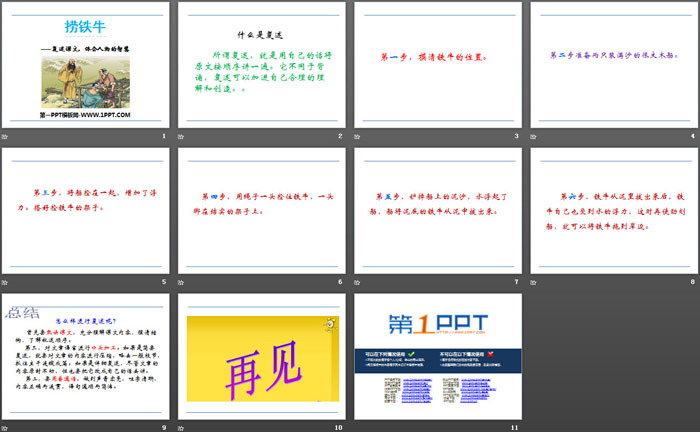Screen dimensions: 700x432
Task: Click the illustration picture on slide 1
Action: point(86,82)
